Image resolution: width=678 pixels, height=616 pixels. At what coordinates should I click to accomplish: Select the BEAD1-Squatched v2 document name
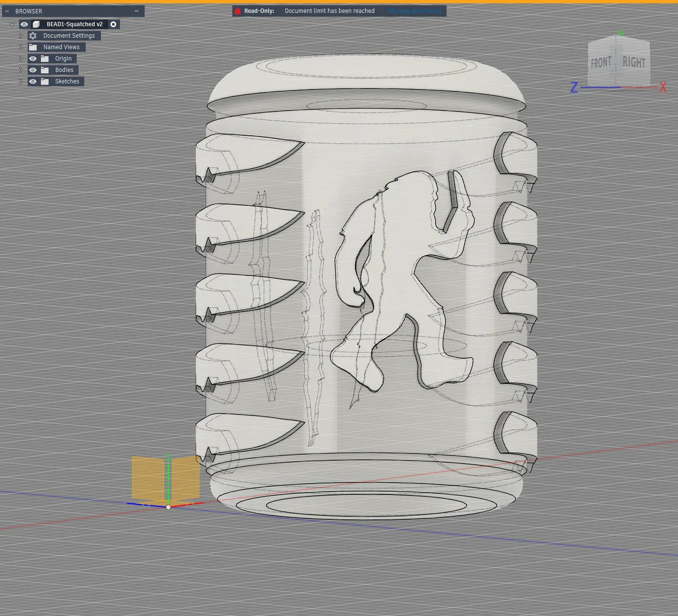[75, 24]
